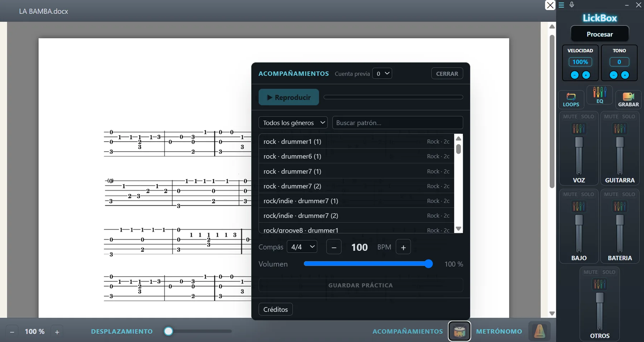Toggle the Metrónomo metronome icon
The height and width of the screenshot is (342, 644).
click(x=540, y=331)
